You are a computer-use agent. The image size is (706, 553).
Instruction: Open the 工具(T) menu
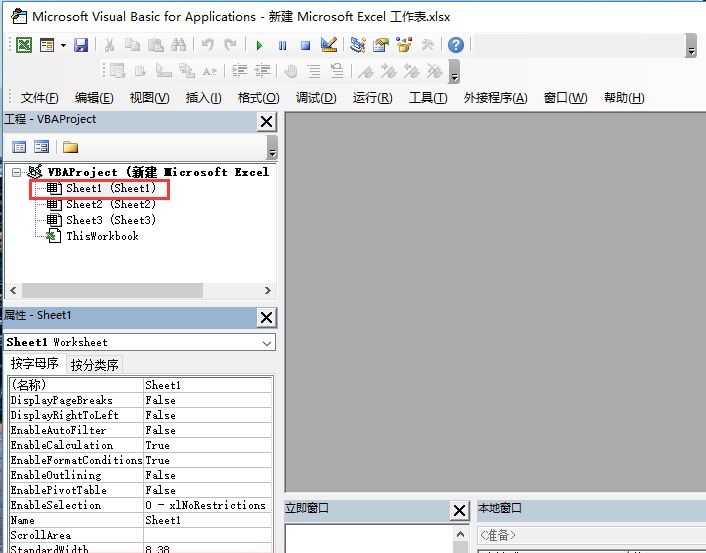coord(428,98)
